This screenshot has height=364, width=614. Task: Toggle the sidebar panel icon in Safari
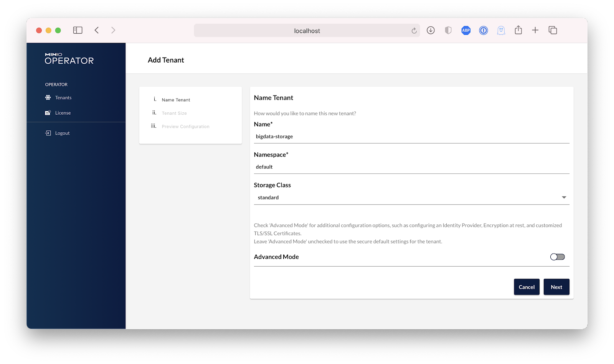[78, 30]
